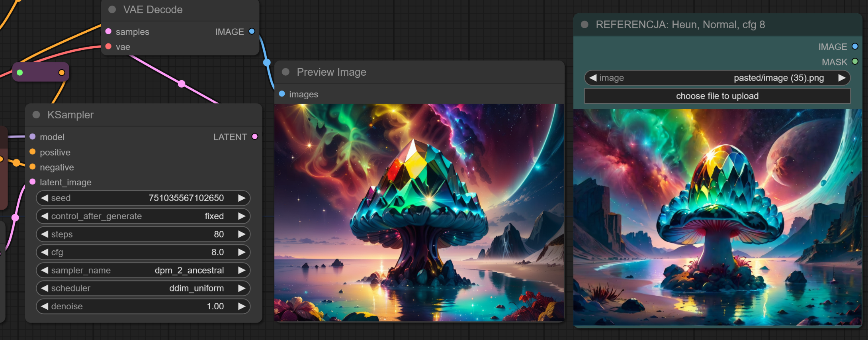Click the KSampler LATENT output socket

tap(255, 137)
